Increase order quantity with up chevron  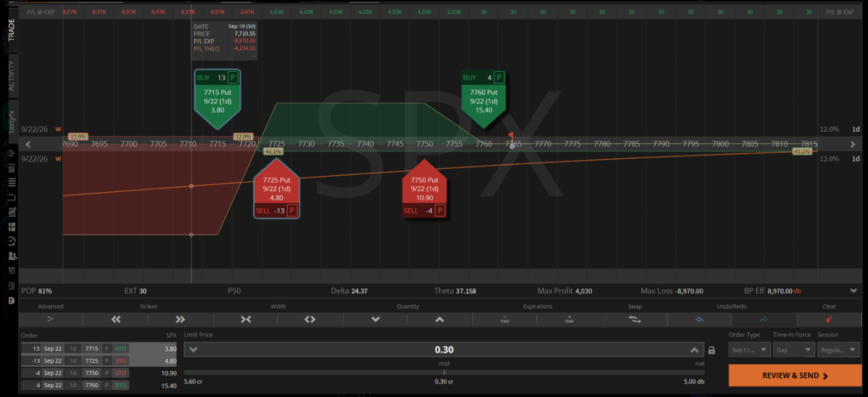click(440, 319)
